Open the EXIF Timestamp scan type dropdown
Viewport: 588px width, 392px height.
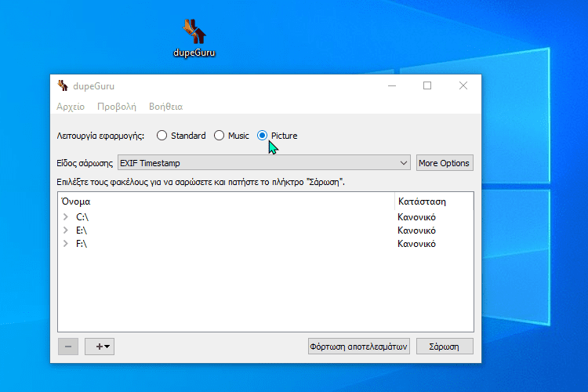(264, 163)
